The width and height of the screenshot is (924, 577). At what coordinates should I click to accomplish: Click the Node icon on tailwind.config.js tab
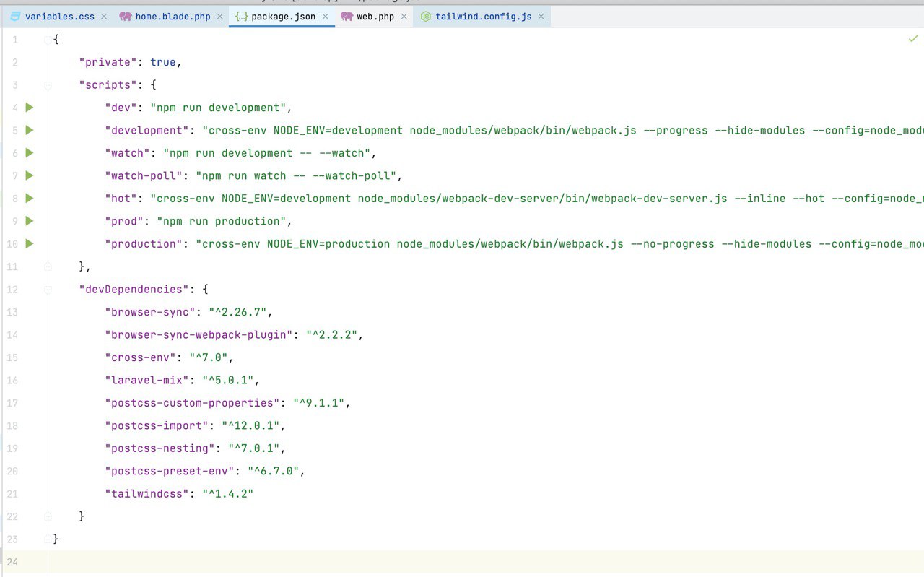(427, 16)
